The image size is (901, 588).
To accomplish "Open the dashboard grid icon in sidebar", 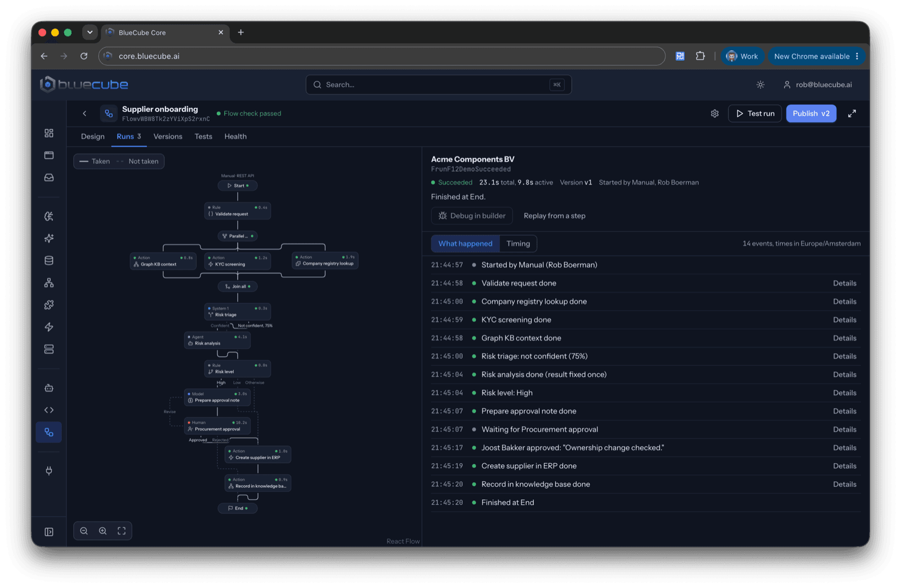I will (x=49, y=133).
